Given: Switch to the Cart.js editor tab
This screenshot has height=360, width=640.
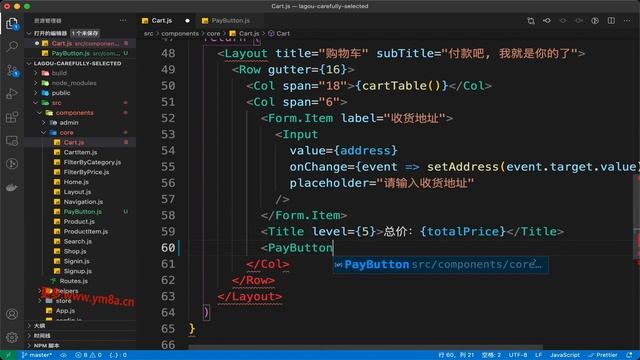Looking at the screenshot, I should pyautogui.click(x=162, y=20).
